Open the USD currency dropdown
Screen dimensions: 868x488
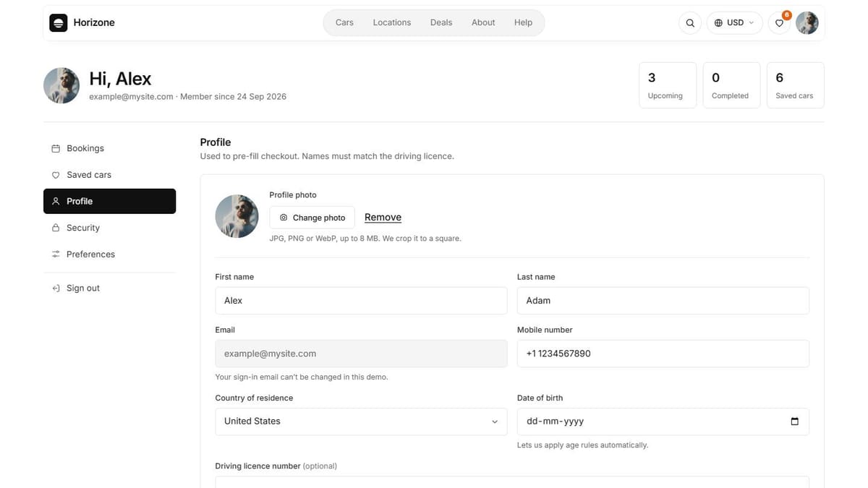coord(734,23)
